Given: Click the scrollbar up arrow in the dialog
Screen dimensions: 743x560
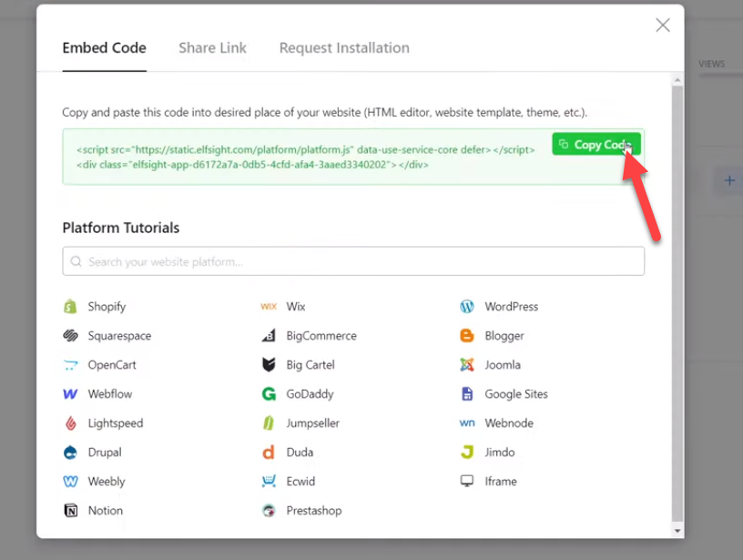Looking at the screenshot, I should [x=677, y=80].
